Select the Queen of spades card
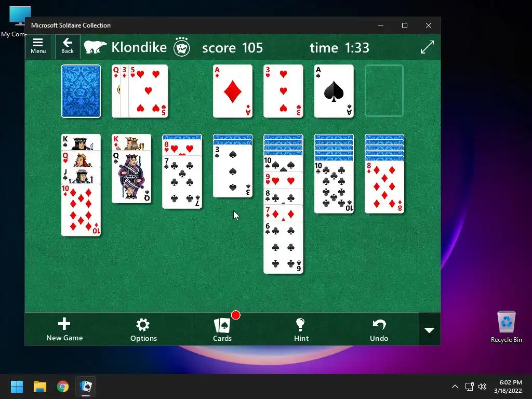Image resolution: width=532 pixels, height=399 pixels. [131, 177]
